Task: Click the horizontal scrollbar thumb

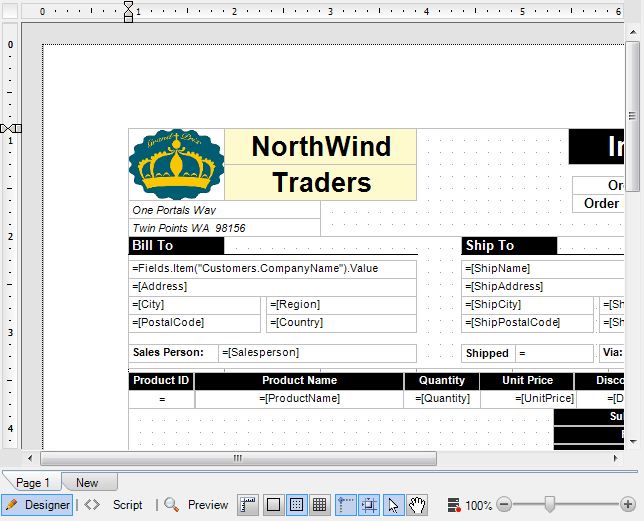Action: (238, 458)
